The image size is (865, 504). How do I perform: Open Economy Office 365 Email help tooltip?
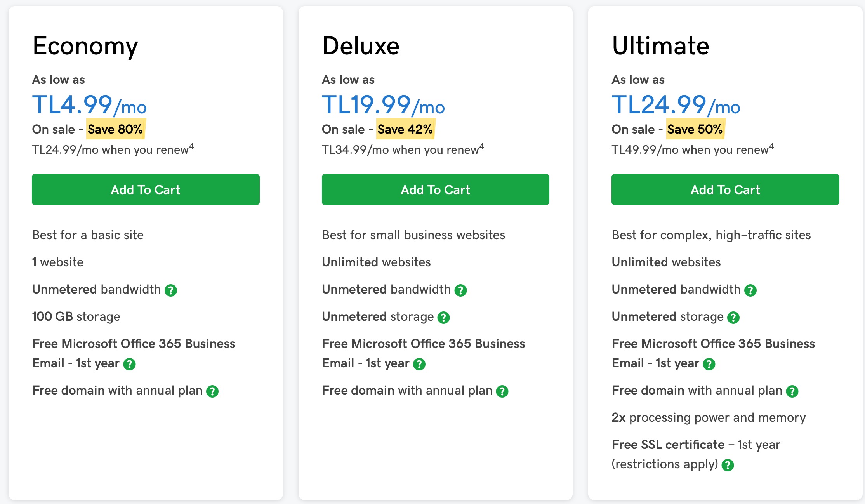(x=129, y=364)
